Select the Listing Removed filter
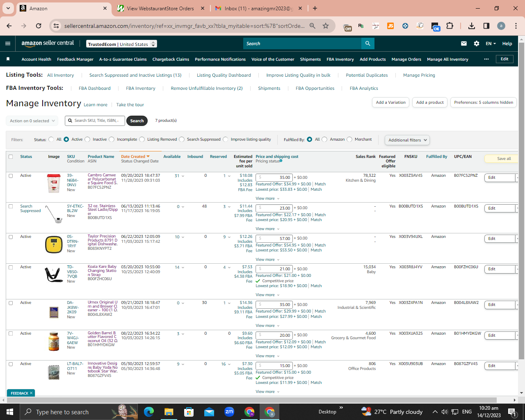 point(142,139)
